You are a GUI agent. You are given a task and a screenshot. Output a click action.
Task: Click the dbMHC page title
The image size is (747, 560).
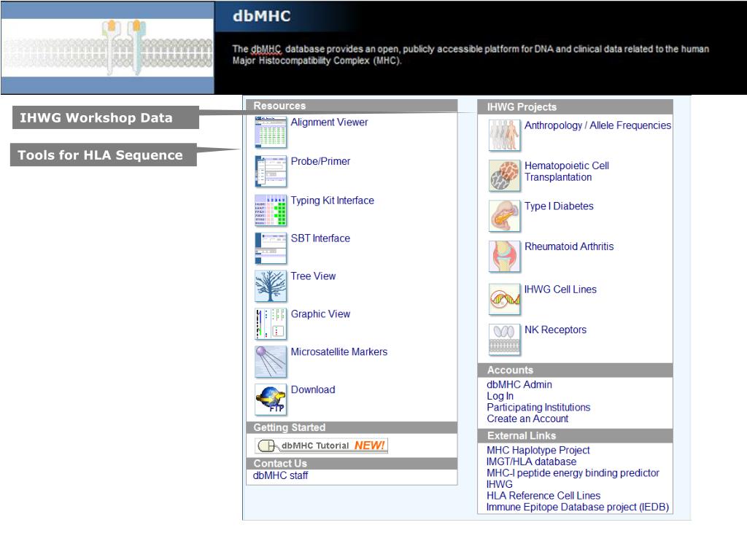click(x=262, y=16)
